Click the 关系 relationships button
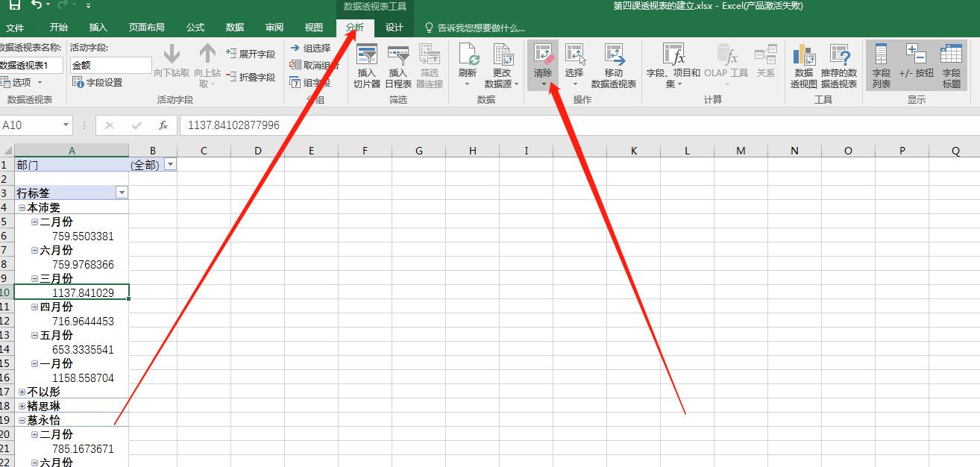 point(766,62)
